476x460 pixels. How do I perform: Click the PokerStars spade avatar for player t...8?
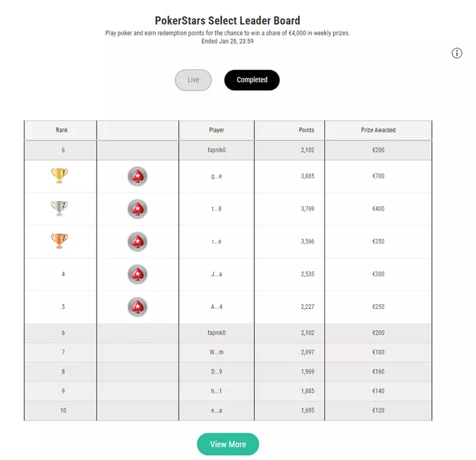tap(137, 209)
